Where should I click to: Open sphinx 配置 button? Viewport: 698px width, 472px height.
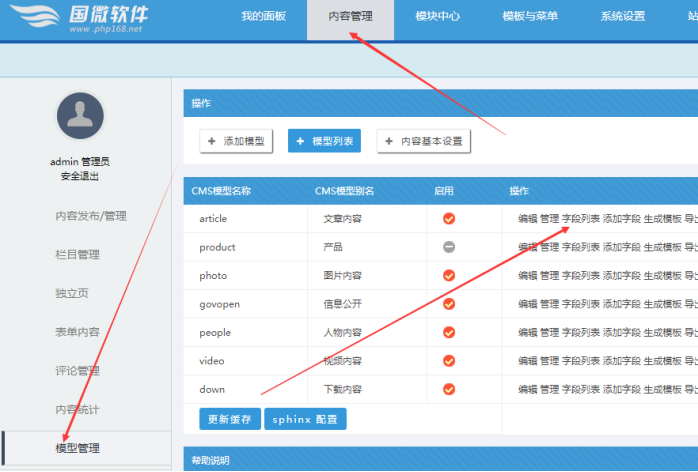point(306,419)
